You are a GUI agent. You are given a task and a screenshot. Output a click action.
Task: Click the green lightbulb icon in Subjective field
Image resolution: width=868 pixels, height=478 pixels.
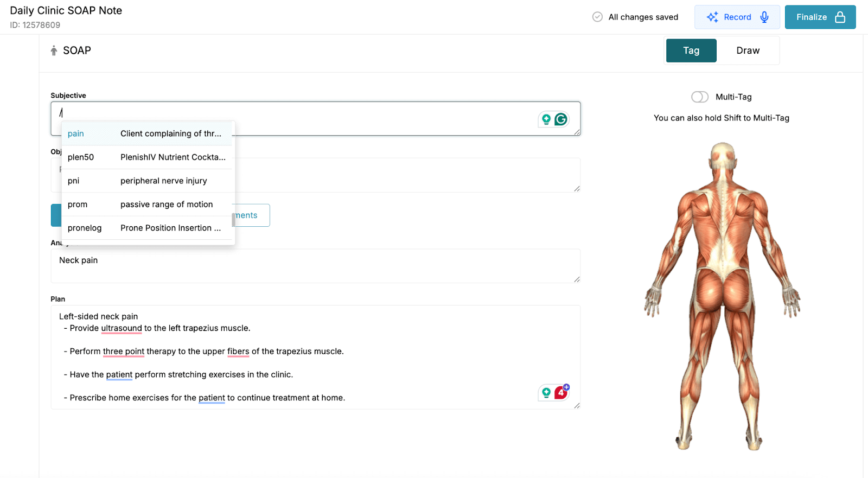click(546, 119)
